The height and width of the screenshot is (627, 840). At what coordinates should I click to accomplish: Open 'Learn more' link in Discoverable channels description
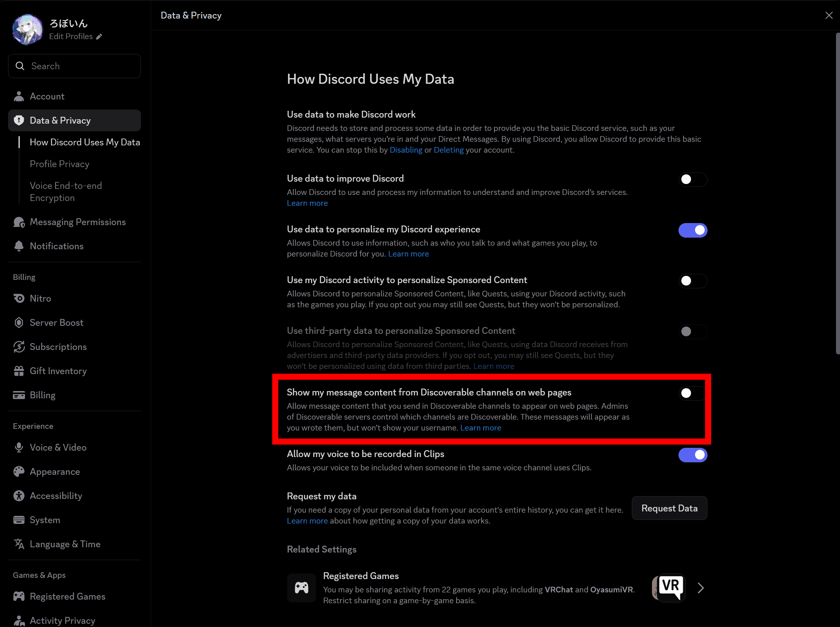(x=480, y=428)
